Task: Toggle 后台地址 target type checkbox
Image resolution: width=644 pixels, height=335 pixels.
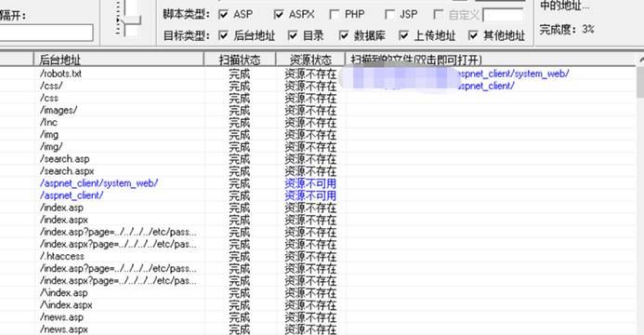Action: (223, 35)
